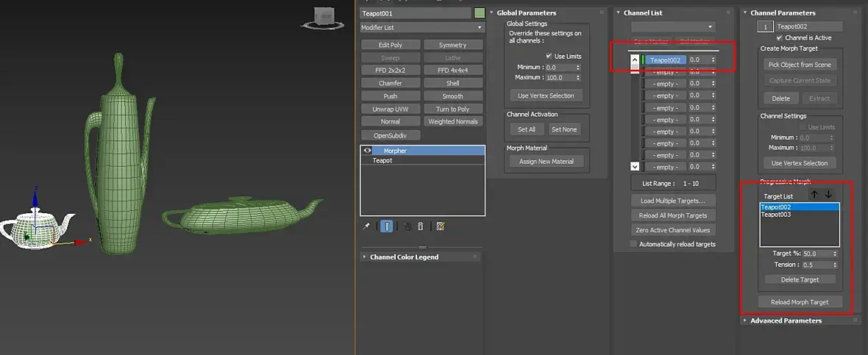Click the Teapot001 object color swatch

[x=480, y=12]
